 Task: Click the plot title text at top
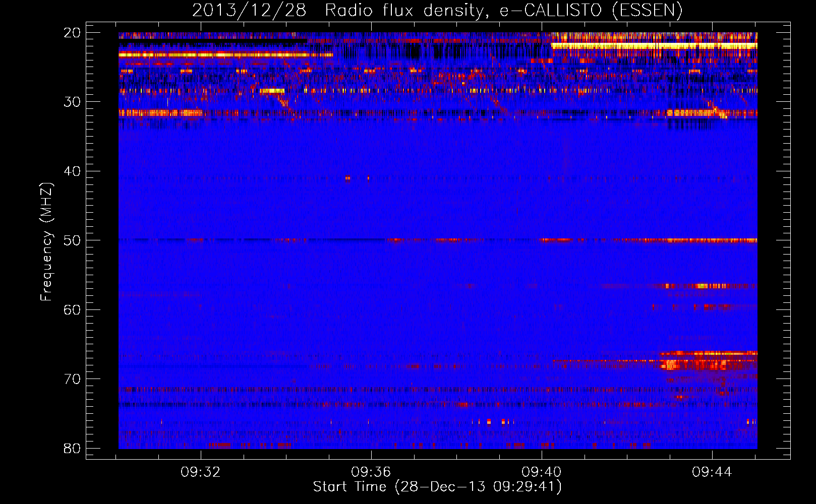[x=437, y=10]
